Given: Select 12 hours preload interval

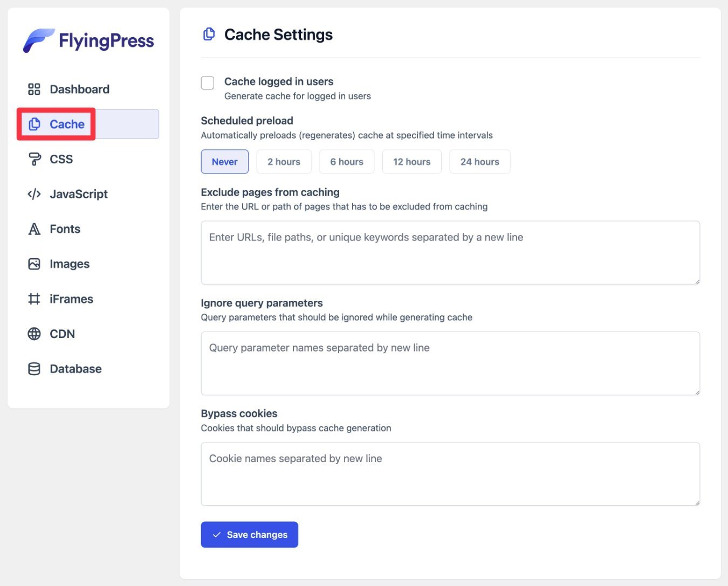Looking at the screenshot, I should pos(412,162).
